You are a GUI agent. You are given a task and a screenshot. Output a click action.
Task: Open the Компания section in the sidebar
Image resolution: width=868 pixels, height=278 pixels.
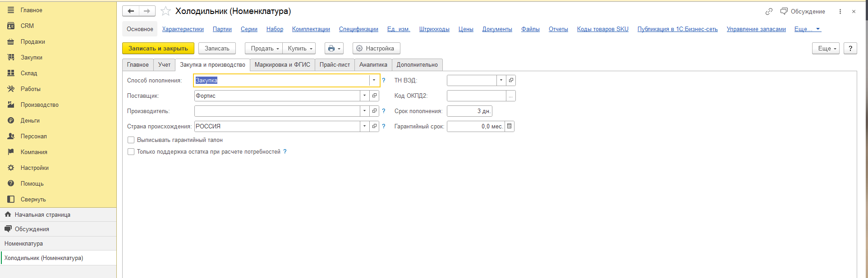[x=58, y=152]
